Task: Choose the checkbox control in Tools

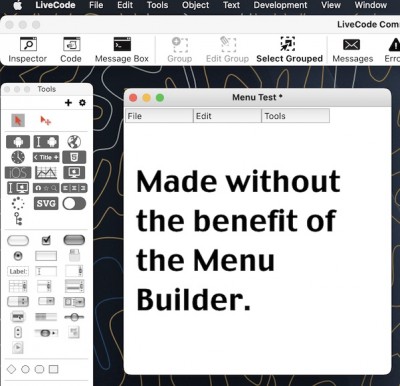Action: [x=46, y=240]
